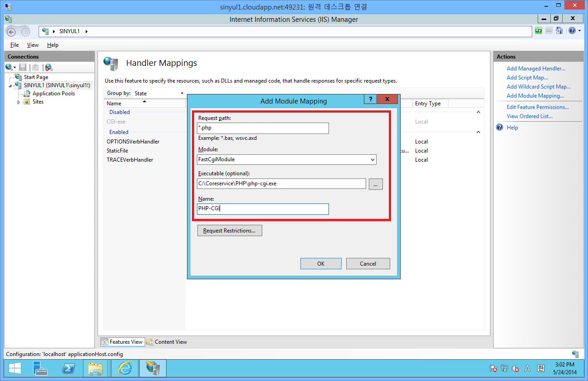Open Application Pools in the tree

[x=54, y=94]
